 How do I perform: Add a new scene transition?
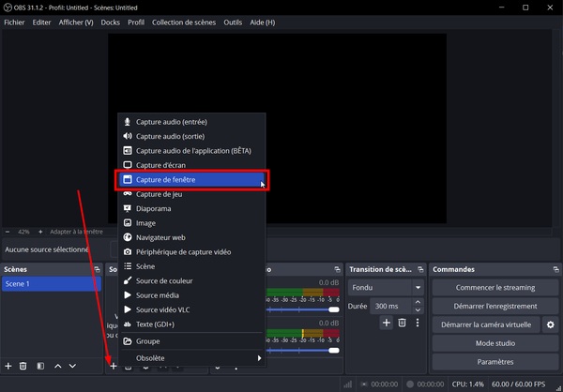[x=386, y=323]
